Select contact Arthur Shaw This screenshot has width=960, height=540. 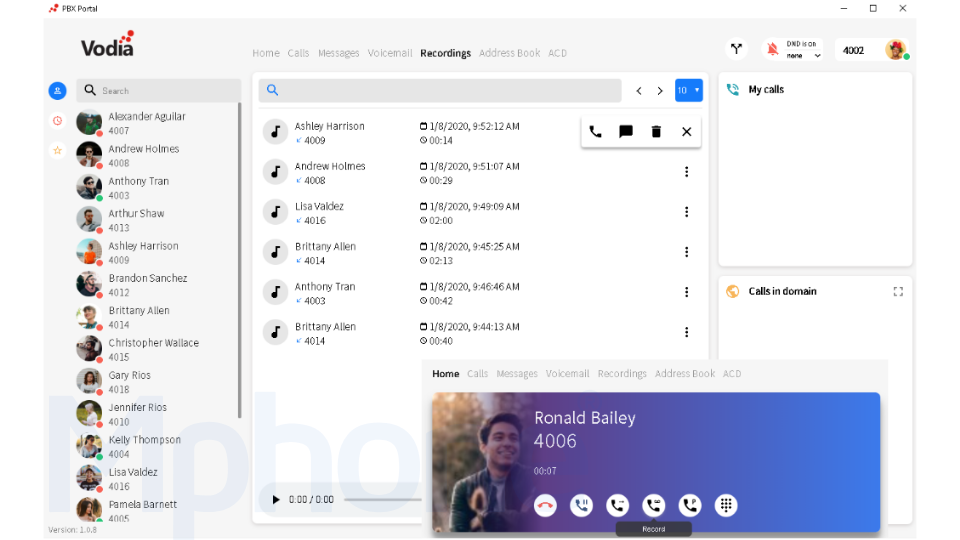[x=156, y=220]
